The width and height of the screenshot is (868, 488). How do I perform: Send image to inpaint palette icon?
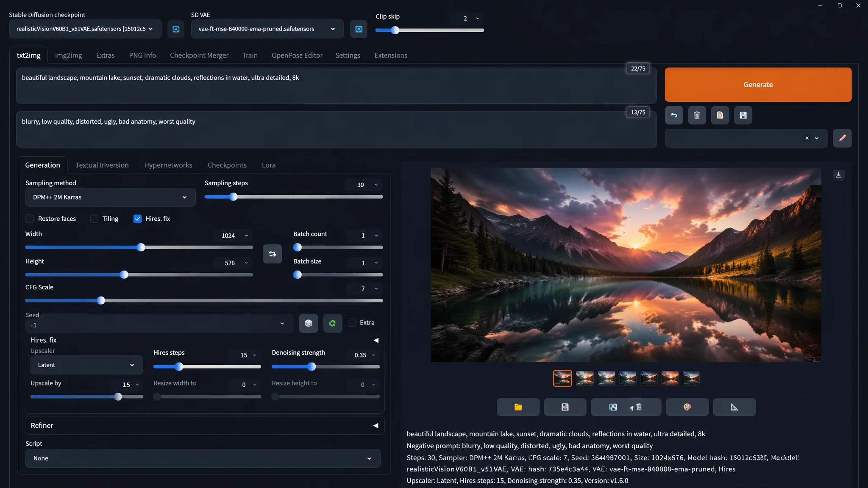pos(687,407)
